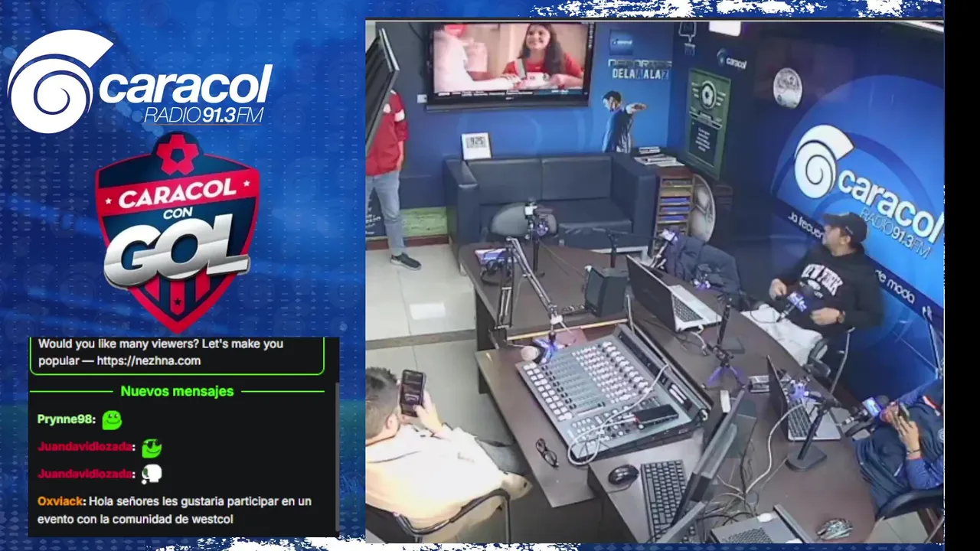The width and height of the screenshot is (980, 551).
Task: Select username Prynne98 in chat
Action: coord(66,419)
